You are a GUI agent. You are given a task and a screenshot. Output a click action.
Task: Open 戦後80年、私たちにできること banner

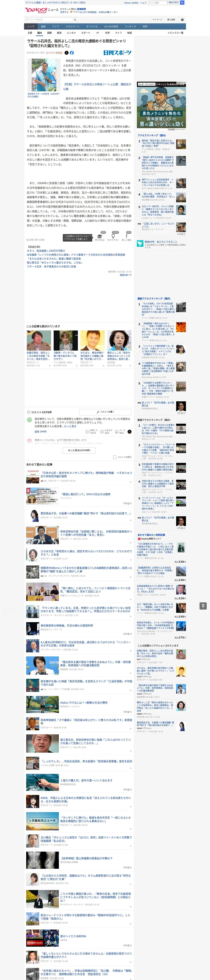[162, 244]
